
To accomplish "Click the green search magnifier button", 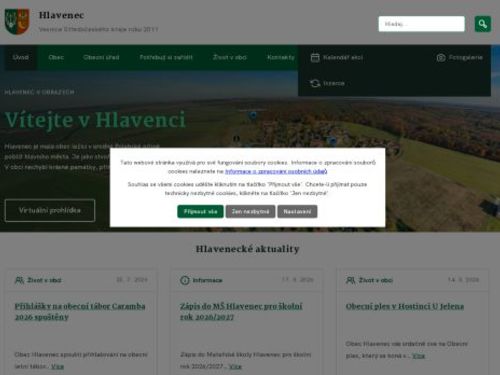I will (483, 24).
